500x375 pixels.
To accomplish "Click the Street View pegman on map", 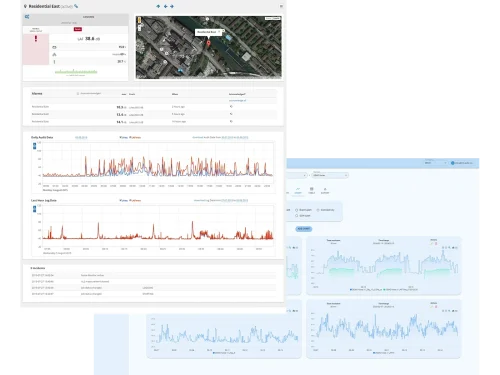I will [140, 20].
